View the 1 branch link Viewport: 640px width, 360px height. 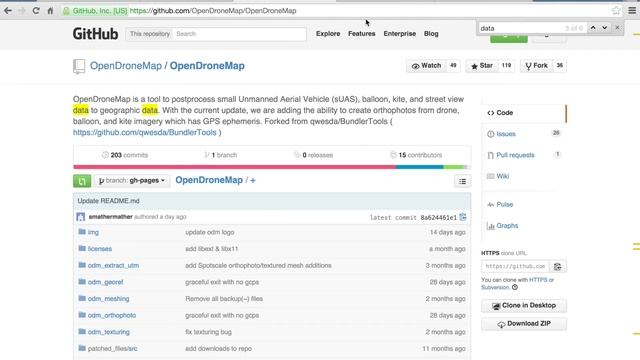[x=220, y=155]
